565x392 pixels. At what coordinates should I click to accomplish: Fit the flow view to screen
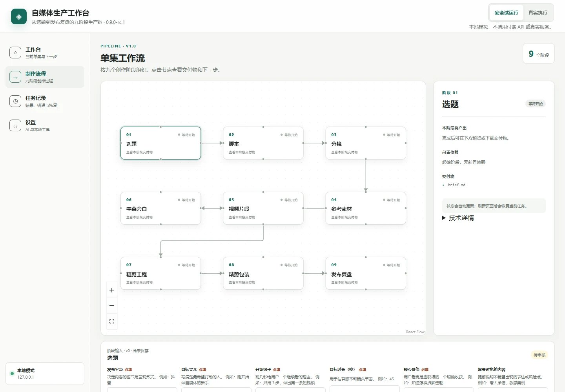tap(112, 321)
